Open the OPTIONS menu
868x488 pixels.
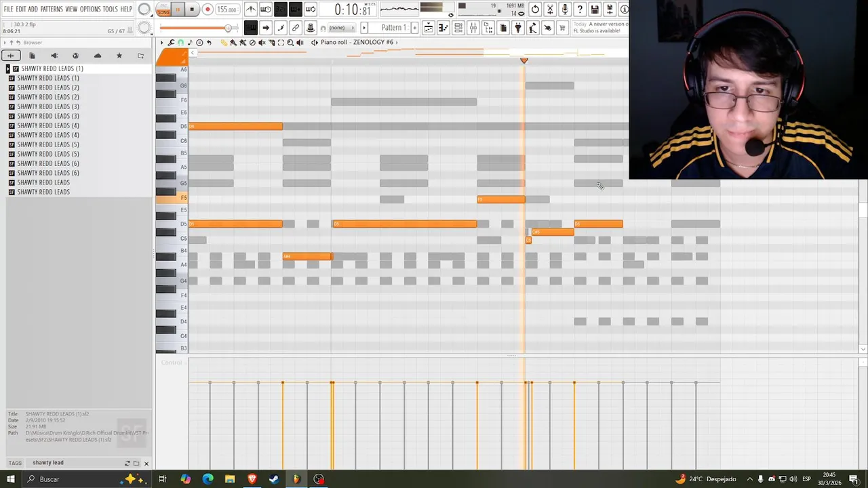coord(90,9)
